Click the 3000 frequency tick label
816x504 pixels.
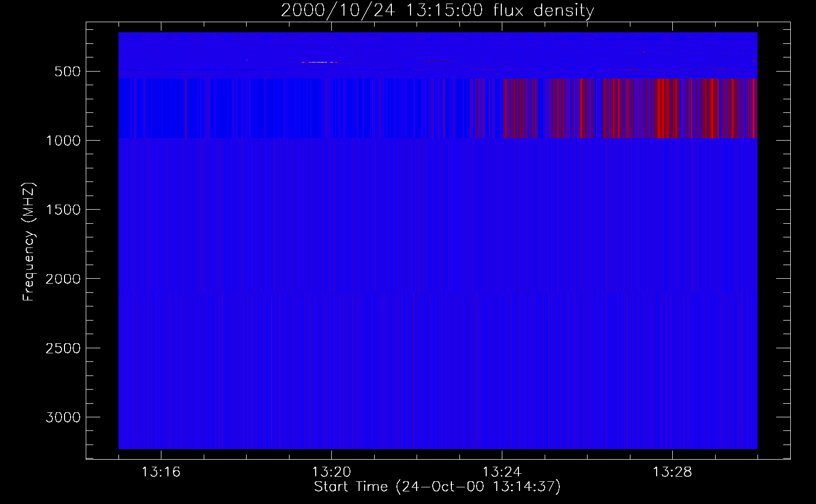point(63,417)
